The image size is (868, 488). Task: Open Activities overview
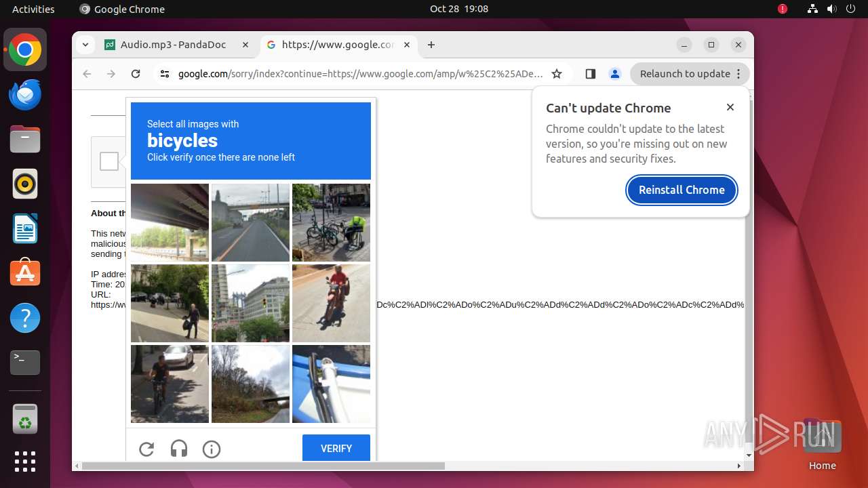(x=33, y=9)
